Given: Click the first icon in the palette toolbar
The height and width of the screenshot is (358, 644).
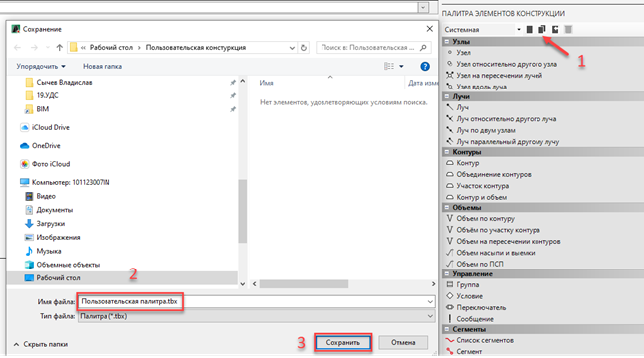Looking at the screenshot, I should tap(530, 29).
